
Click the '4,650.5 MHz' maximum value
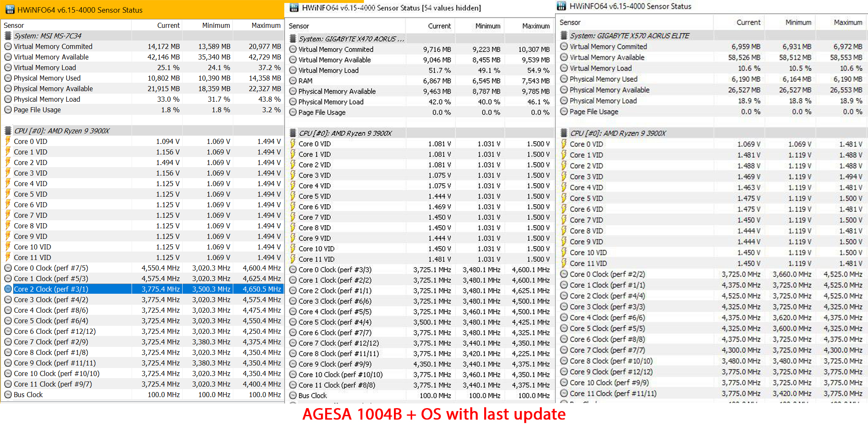point(261,289)
